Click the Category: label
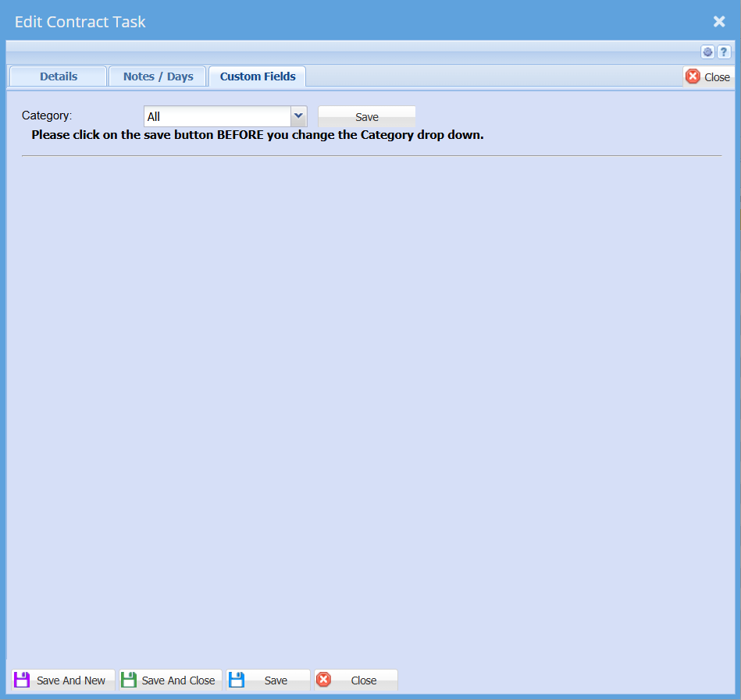This screenshot has width=741, height=700. coord(47,115)
